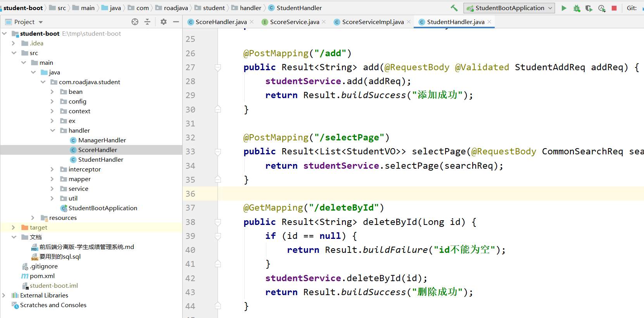644x318 pixels.
Task: Expand the ex package
Action: click(52, 121)
